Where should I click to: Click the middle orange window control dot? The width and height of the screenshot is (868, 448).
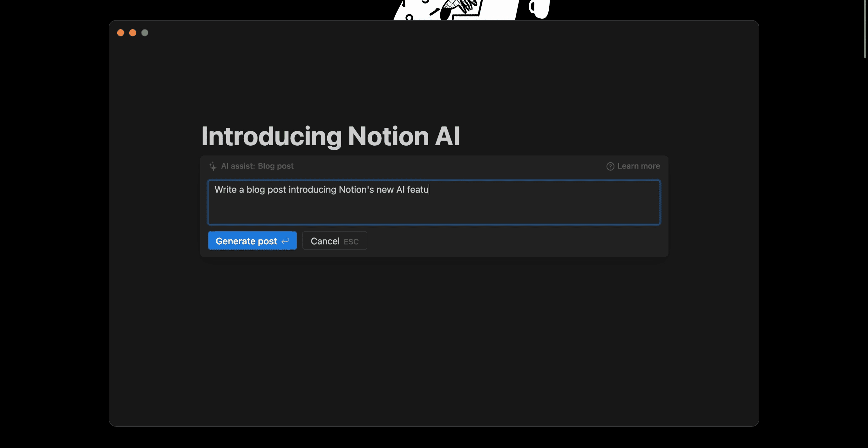pyautogui.click(x=132, y=32)
